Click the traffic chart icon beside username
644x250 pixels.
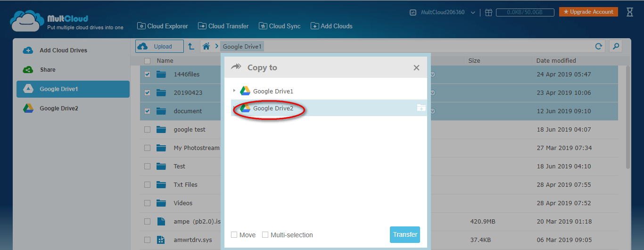(x=413, y=12)
